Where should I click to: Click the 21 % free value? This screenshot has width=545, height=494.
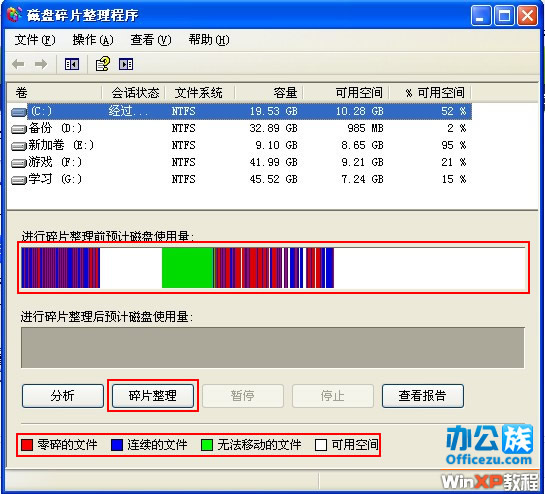454,162
